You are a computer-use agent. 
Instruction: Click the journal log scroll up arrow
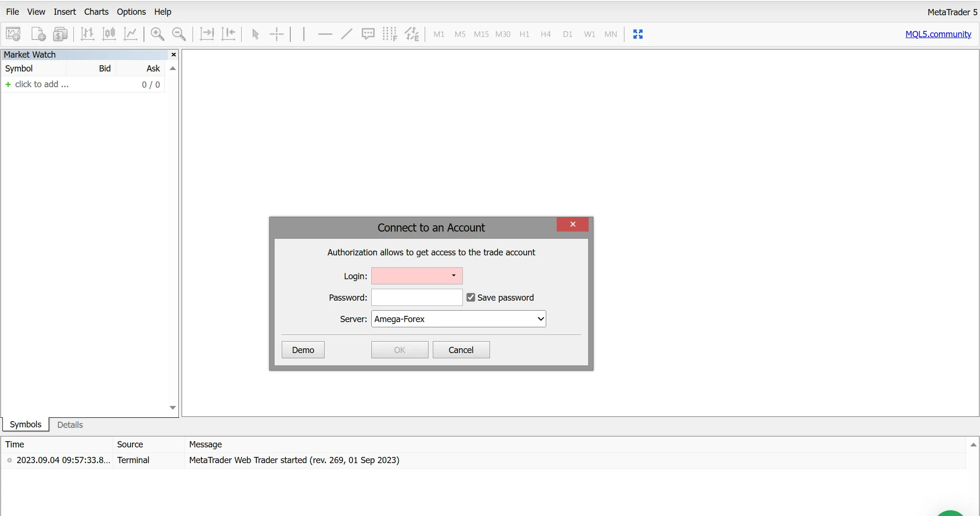(x=973, y=445)
